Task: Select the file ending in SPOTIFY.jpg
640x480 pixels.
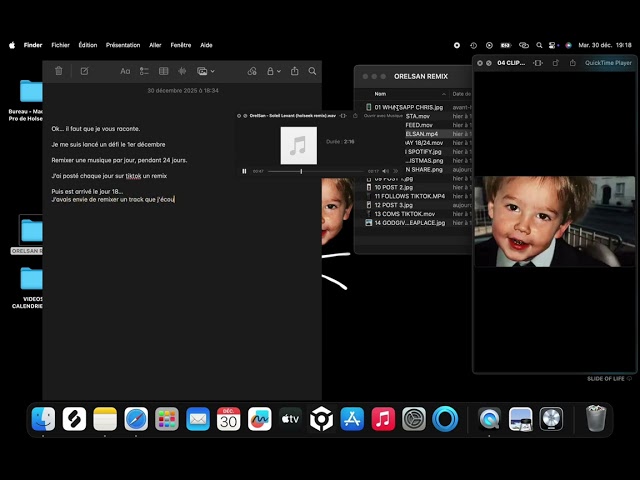Action: 424,151
